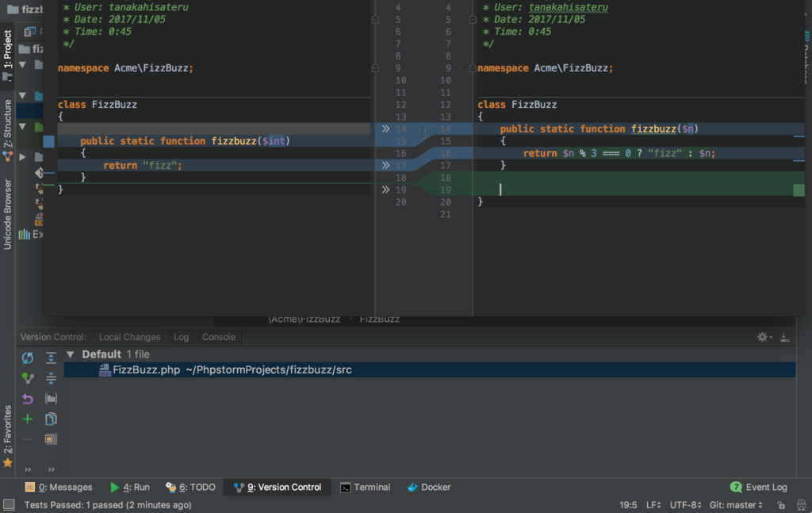Open the 6: TODO tool window

click(190, 487)
